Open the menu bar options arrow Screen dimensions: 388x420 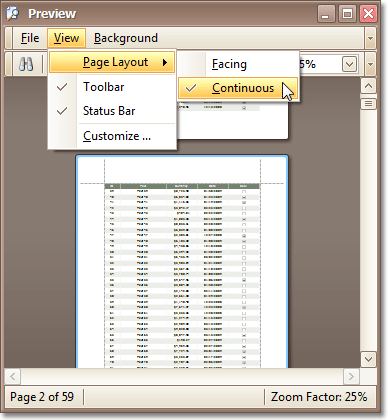coord(370,38)
